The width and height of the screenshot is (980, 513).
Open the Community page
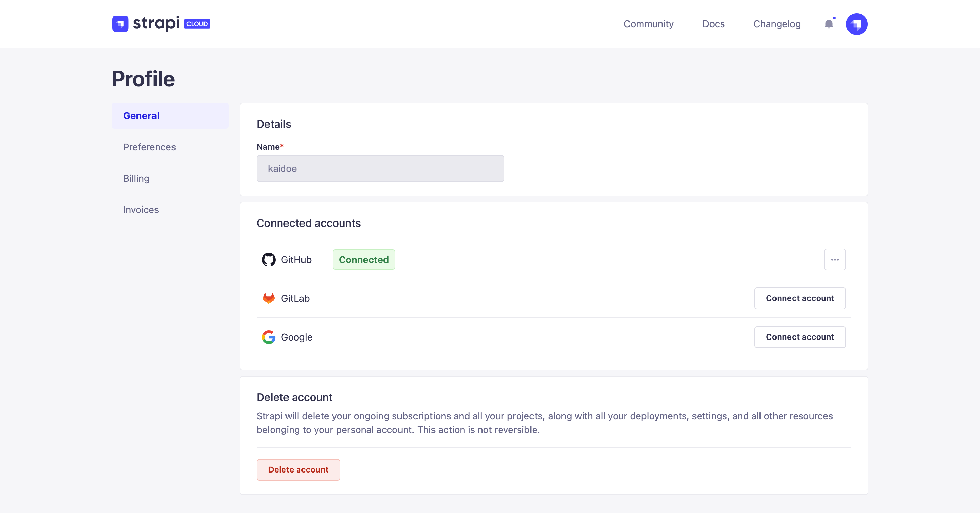[648, 23]
